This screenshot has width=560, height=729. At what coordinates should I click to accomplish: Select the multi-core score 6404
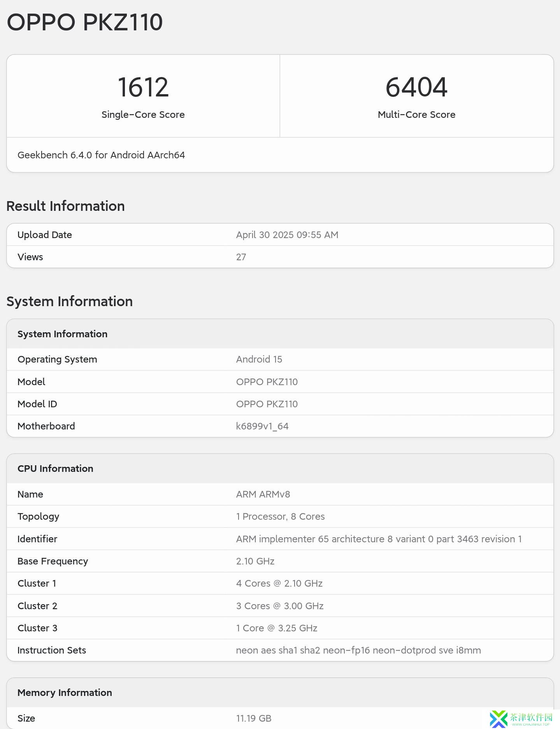(x=416, y=87)
